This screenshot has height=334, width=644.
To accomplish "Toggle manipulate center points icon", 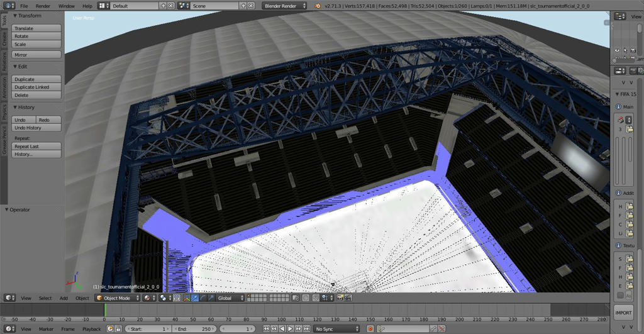I will pos(177,298).
